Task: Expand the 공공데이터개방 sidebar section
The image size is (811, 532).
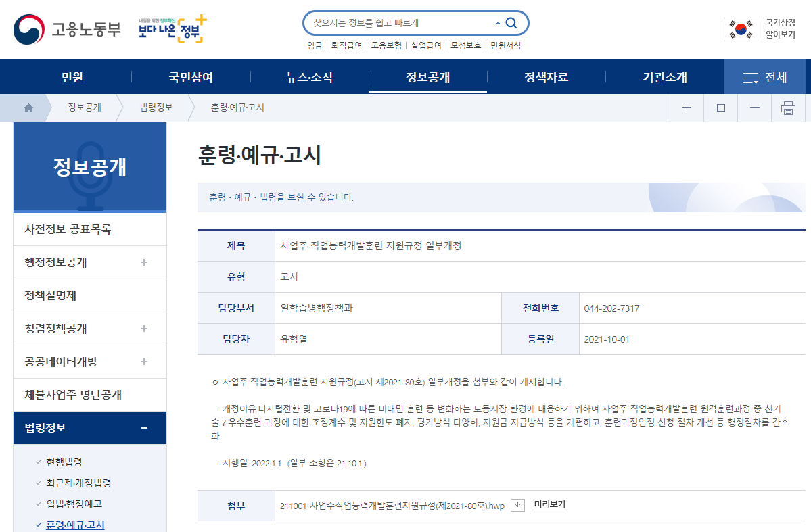Action: tap(144, 362)
